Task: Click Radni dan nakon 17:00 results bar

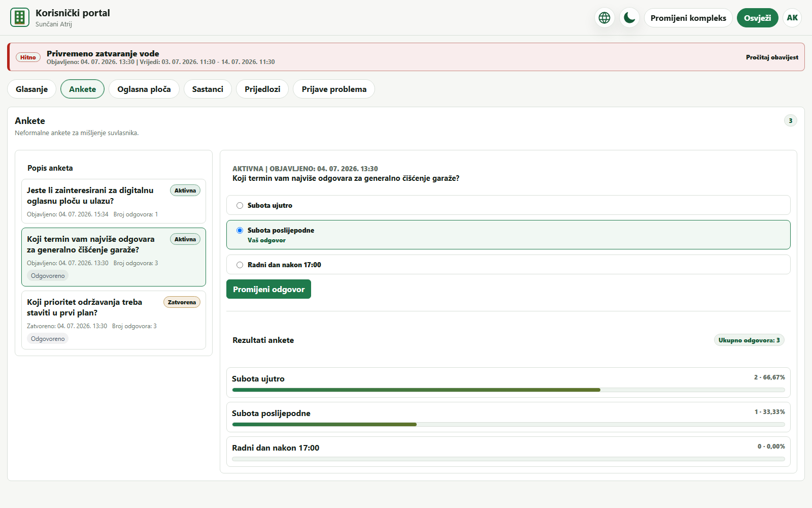Action: click(x=509, y=459)
